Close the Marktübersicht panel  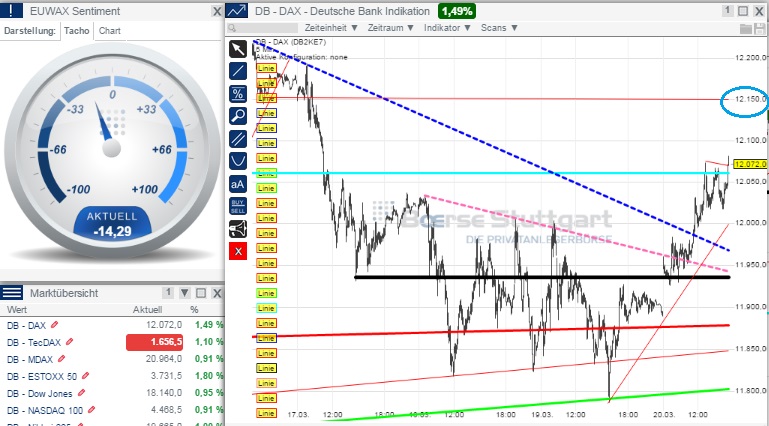coord(217,293)
